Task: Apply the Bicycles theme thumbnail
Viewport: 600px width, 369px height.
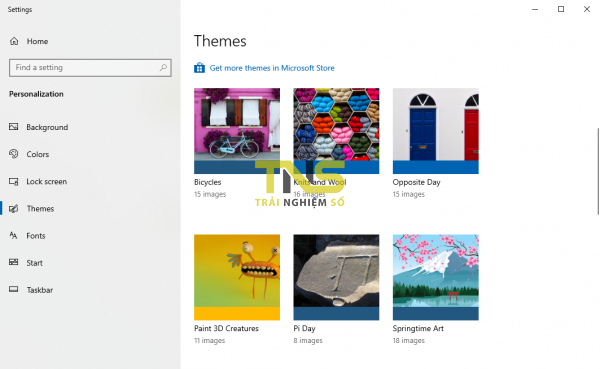Action: click(237, 131)
